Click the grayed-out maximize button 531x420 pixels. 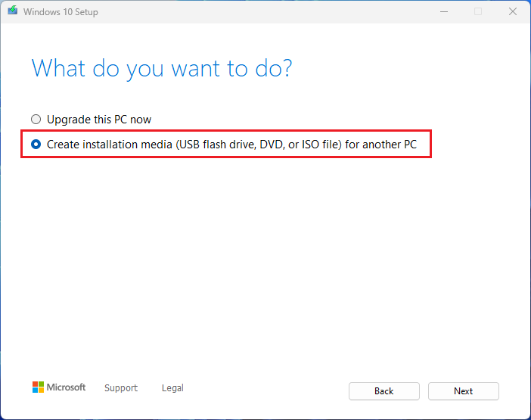tap(478, 12)
